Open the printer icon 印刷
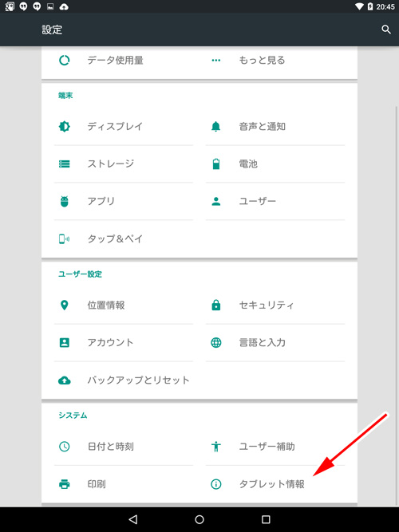Screen dimensions: 399x532 64,484
